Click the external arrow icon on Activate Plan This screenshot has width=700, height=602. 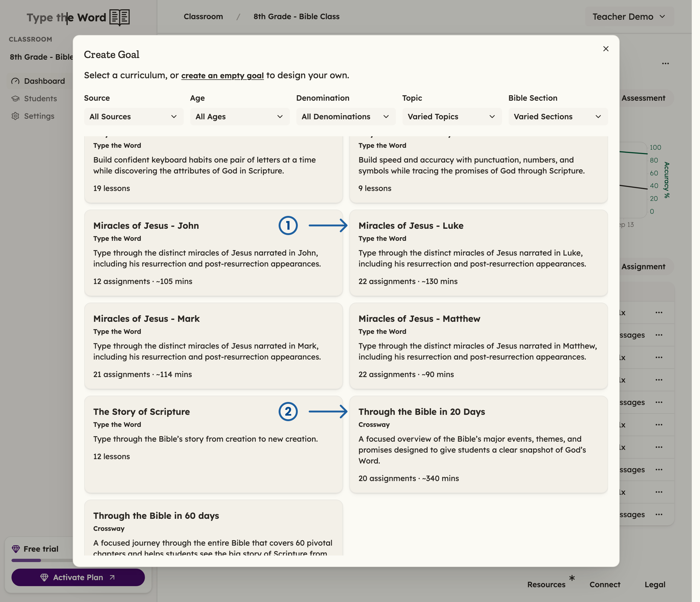(x=112, y=577)
